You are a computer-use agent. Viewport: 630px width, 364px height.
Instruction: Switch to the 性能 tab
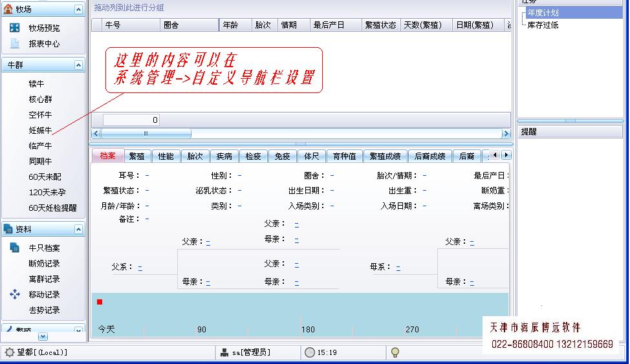pyautogui.click(x=166, y=156)
